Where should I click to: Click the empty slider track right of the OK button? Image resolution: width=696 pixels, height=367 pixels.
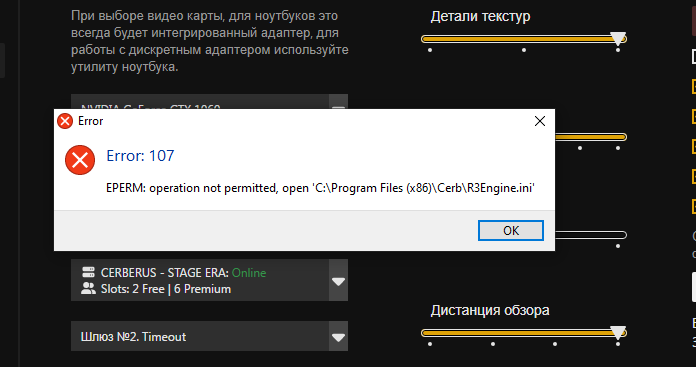pos(590,235)
